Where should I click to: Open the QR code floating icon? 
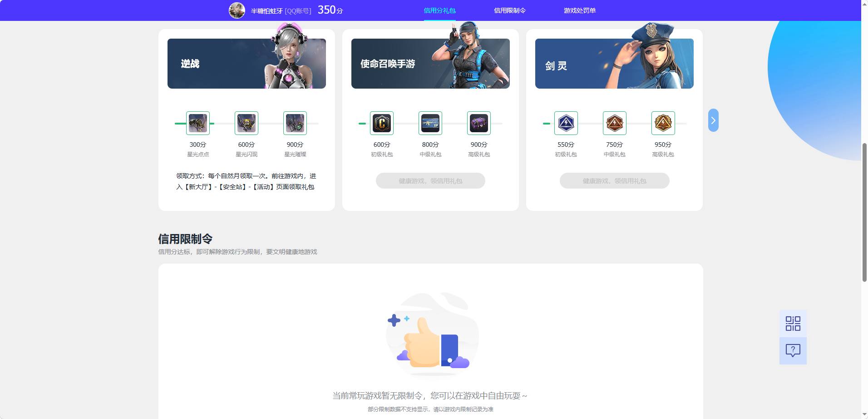coord(793,324)
